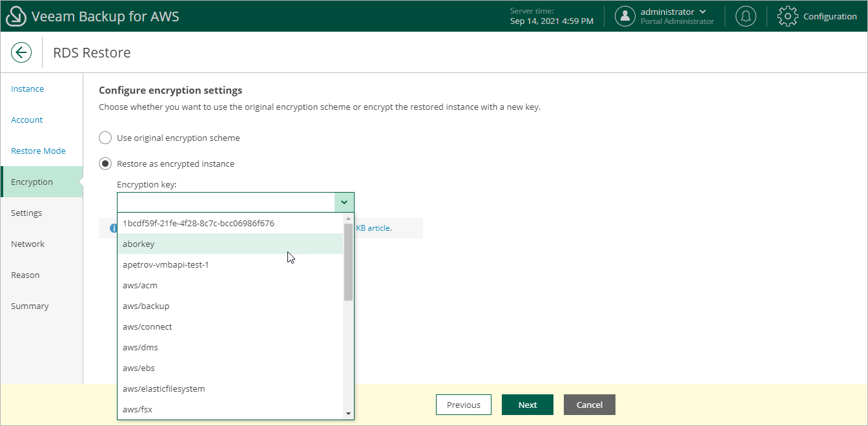Collapse the Encryption key dropdown arrow

click(x=344, y=202)
